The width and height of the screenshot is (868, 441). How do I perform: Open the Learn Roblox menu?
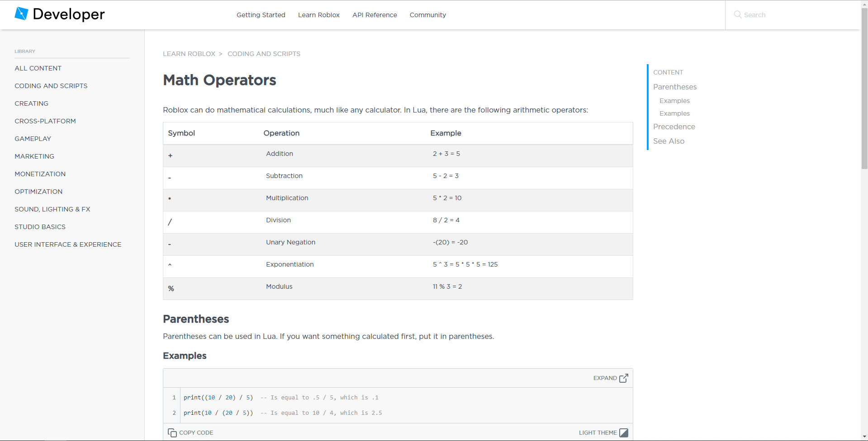[319, 15]
